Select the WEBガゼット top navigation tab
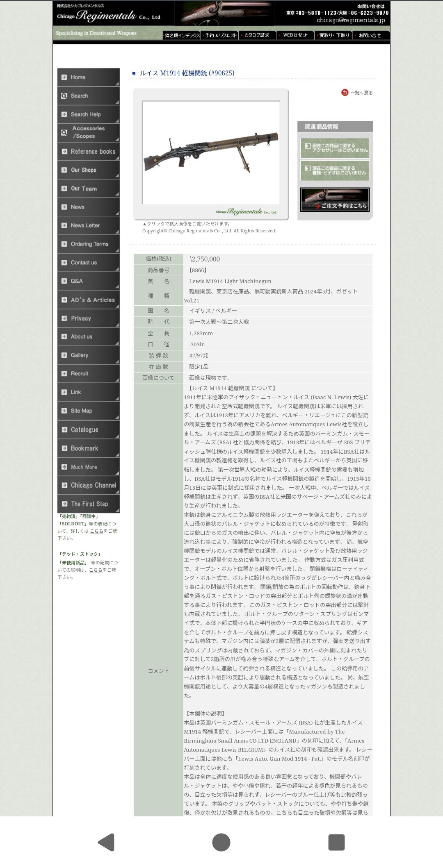This screenshot has width=443, height=868. [x=295, y=35]
